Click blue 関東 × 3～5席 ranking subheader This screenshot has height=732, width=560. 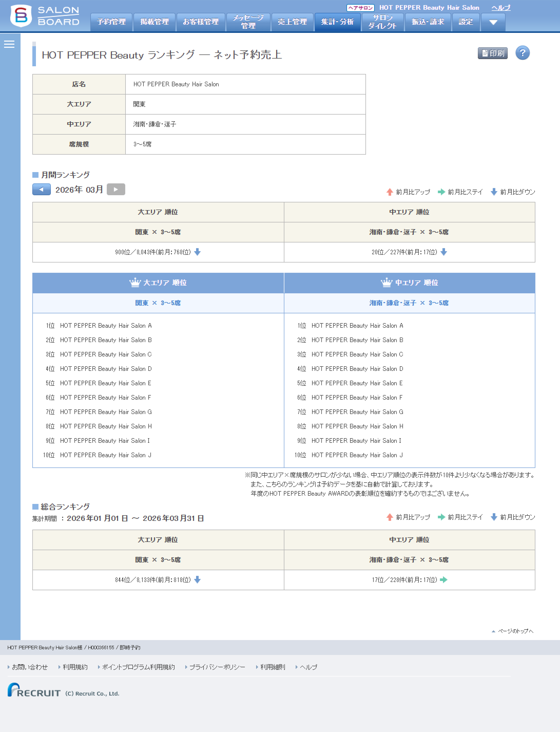pos(158,303)
